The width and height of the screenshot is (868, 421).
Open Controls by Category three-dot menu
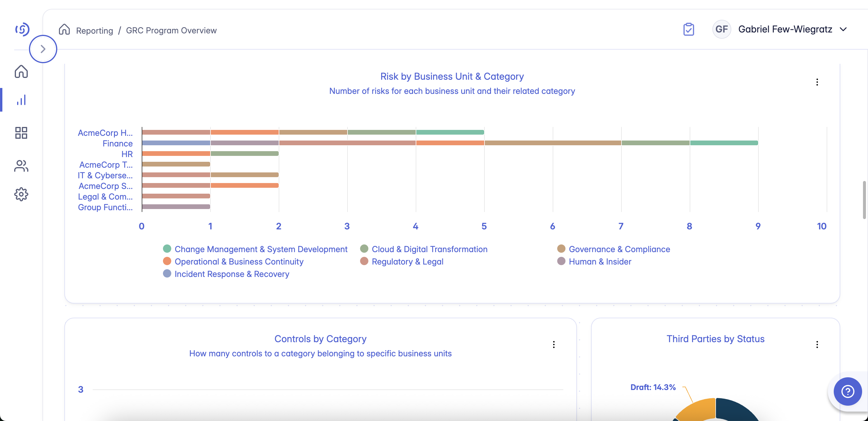554,345
